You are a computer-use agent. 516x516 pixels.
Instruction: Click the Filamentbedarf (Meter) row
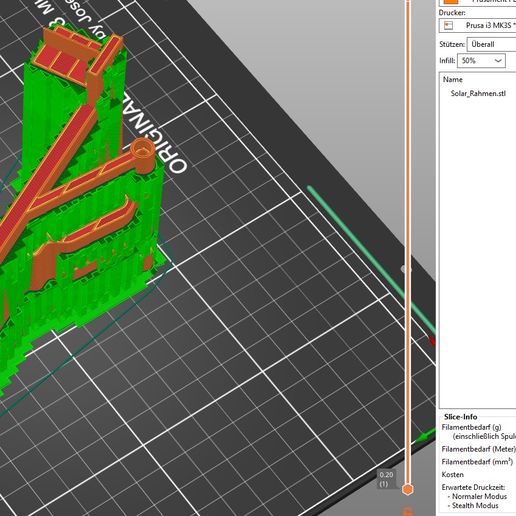coord(479,449)
